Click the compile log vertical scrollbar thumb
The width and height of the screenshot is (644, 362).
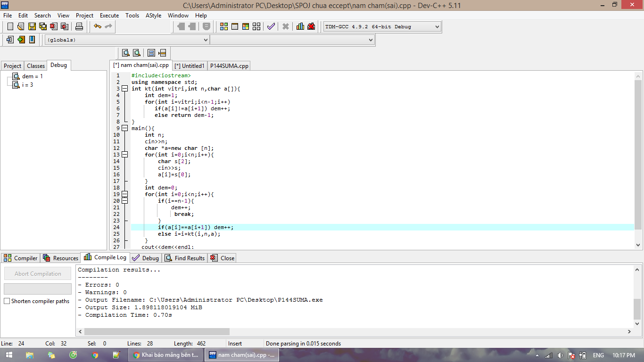(637, 309)
